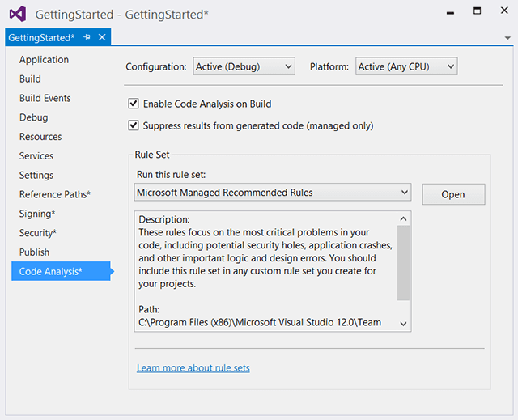This screenshot has height=420, width=518.
Task: Click the description box scrollbar thumb
Action: click(403, 263)
